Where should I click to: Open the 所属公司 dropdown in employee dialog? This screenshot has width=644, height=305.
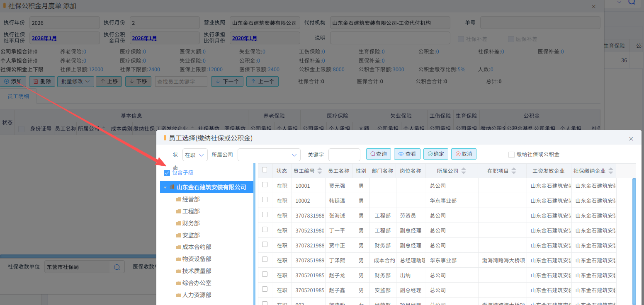coord(269,155)
